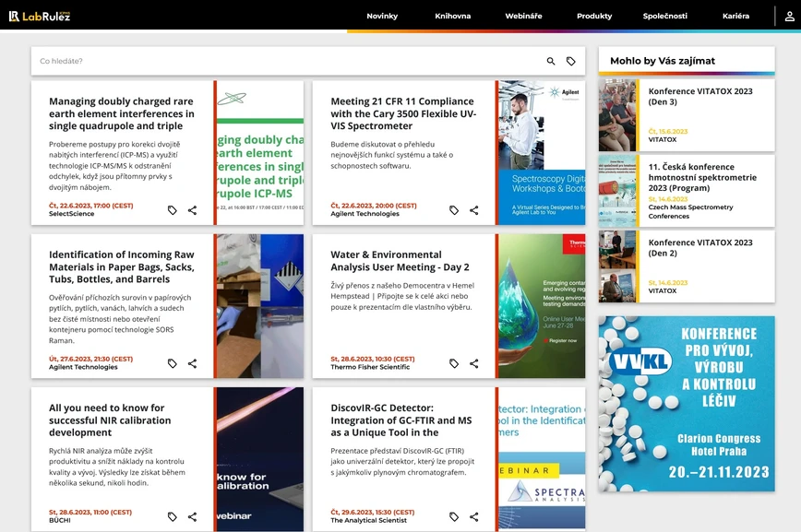This screenshot has width=801, height=532.
Task: Click the raw materials barrels image
Action: (x=260, y=306)
